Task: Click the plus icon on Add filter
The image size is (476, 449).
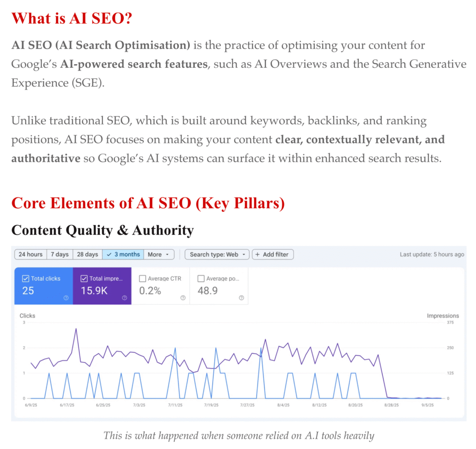Action: [x=258, y=255]
